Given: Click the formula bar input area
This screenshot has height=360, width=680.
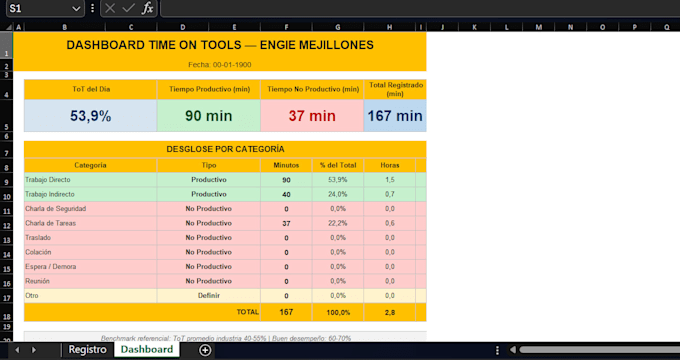Looking at the screenshot, I should 420,9.
